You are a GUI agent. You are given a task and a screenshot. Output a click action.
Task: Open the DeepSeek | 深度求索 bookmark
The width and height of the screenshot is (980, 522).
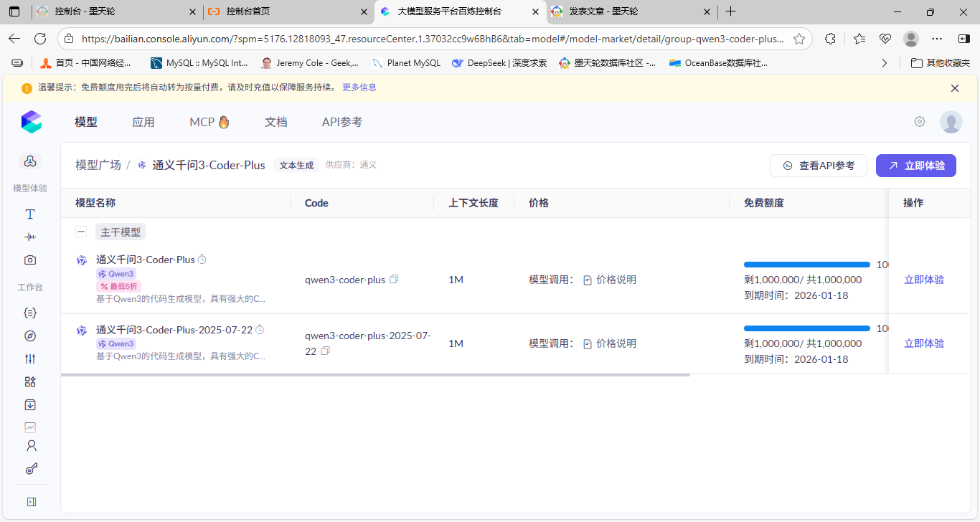499,63
